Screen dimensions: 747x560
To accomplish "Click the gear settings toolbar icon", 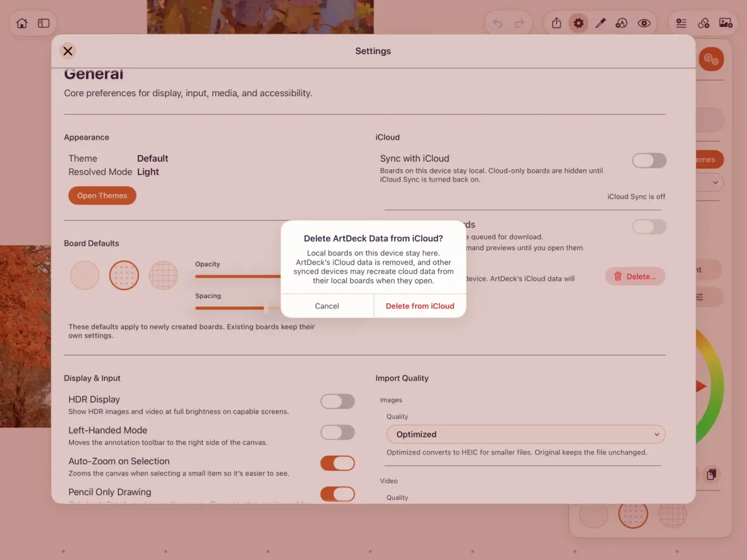I will click(578, 23).
